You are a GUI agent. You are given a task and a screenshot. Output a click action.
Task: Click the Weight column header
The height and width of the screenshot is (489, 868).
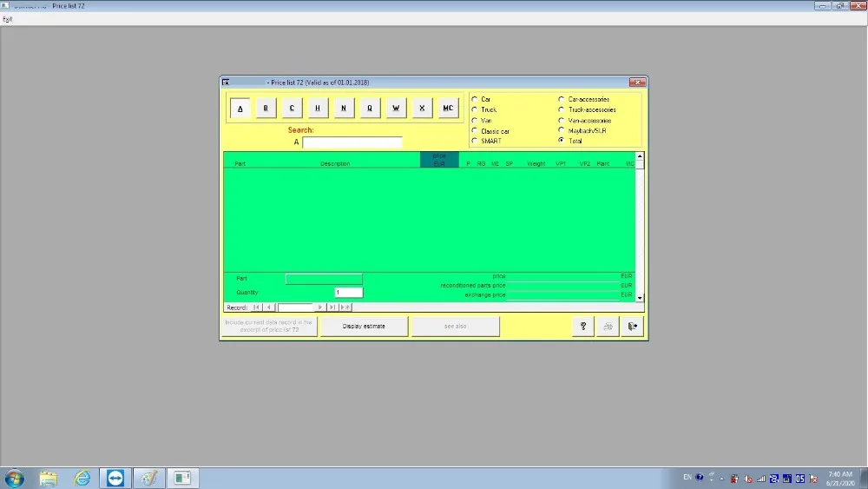[536, 164]
